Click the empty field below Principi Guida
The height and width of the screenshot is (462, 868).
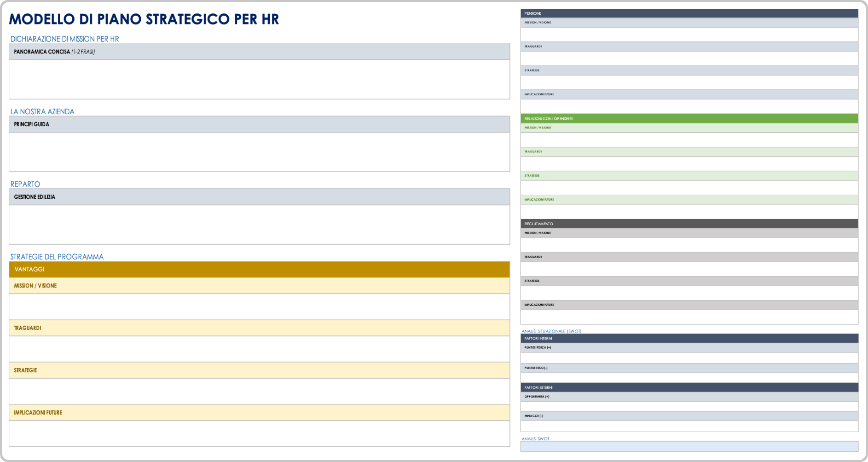[x=259, y=152]
